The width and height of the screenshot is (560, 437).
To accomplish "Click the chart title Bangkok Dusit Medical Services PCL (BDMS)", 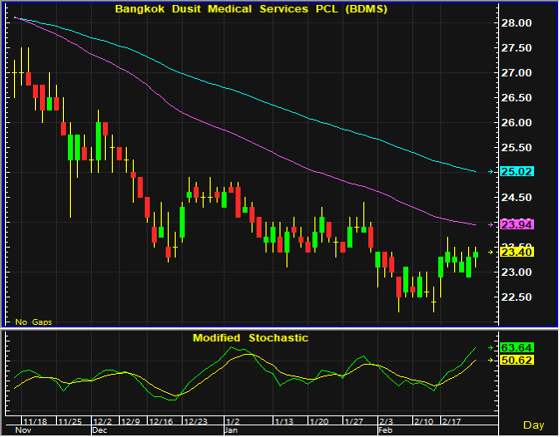I will tap(251, 9).
